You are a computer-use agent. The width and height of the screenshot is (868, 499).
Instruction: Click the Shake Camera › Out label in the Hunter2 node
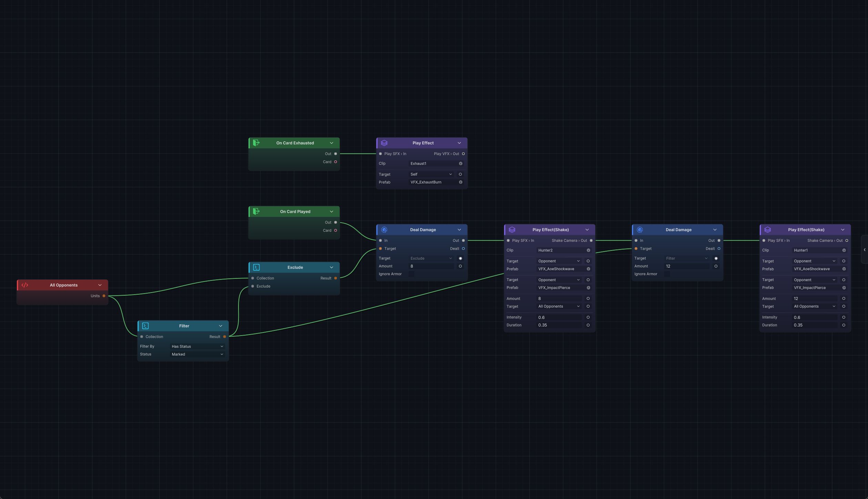pos(569,241)
